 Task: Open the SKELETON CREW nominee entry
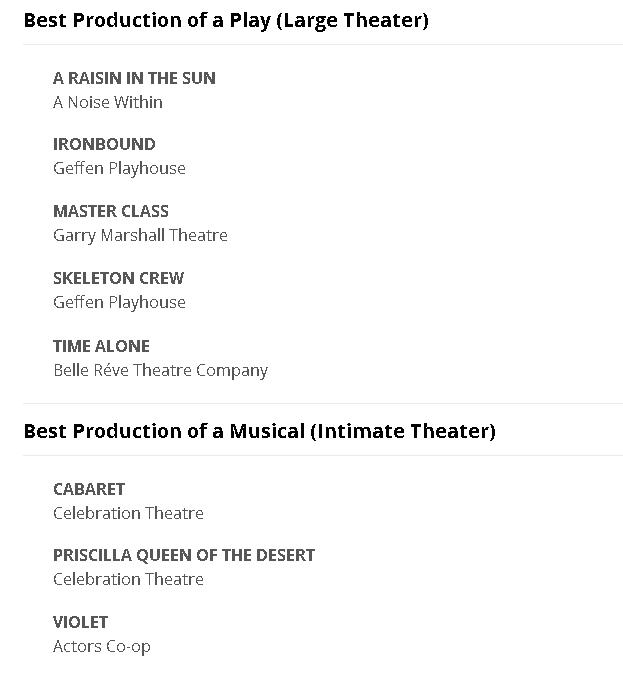[x=118, y=278]
